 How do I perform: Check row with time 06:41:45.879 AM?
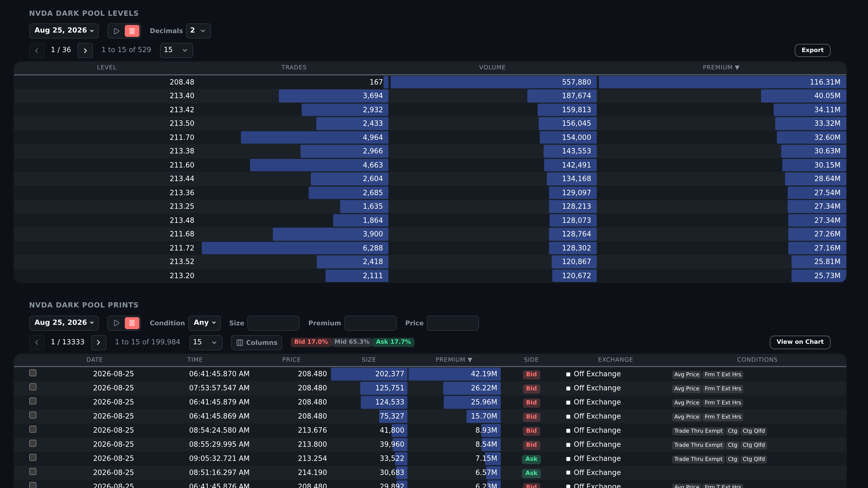(x=33, y=401)
